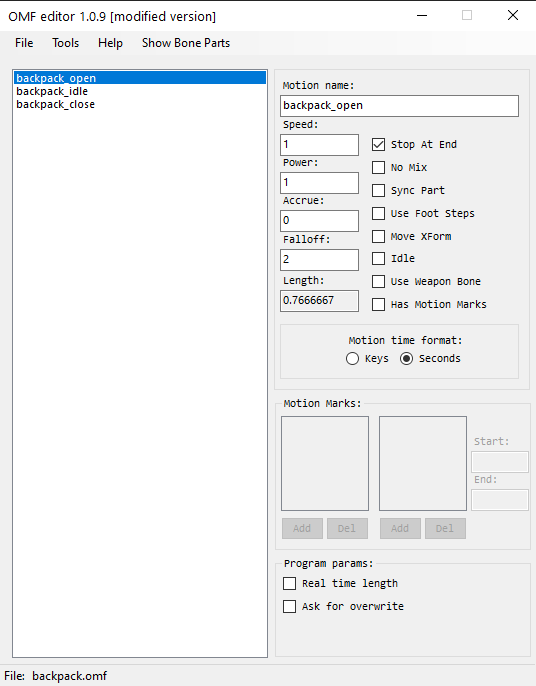Click the Accrue value field

319,221
